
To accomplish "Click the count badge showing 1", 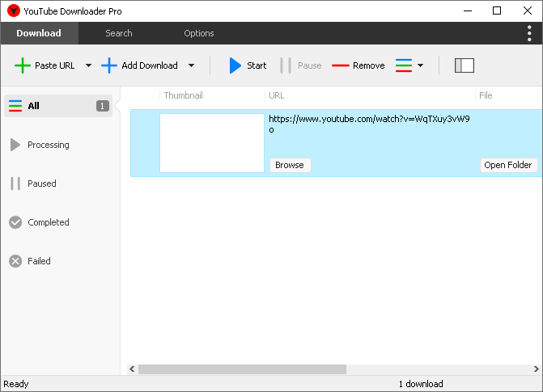I will (103, 106).
